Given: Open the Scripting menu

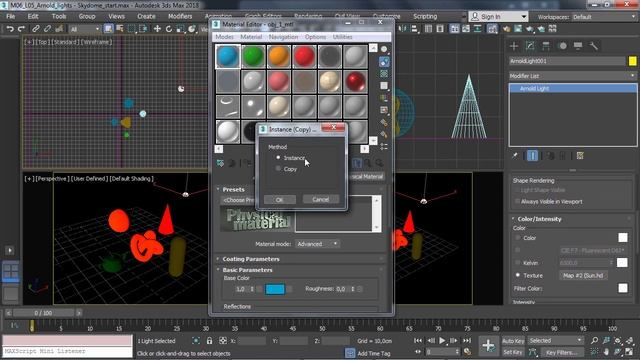Looking at the screenshot, I should [x=425, y=16].
